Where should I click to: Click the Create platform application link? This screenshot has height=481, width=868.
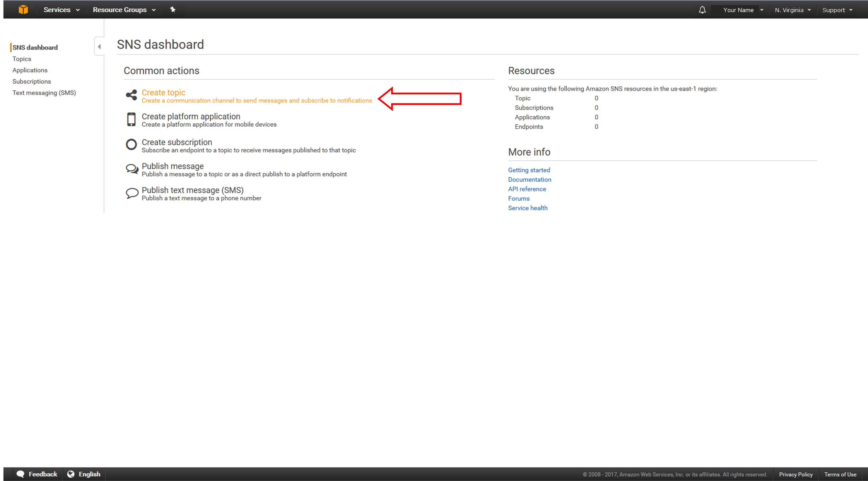191,116
